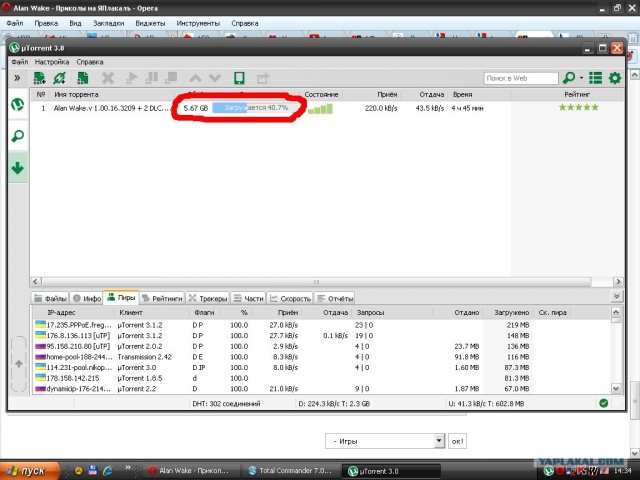This screenshot has width=640, height=480.
Task: Click the Add Torrent toolbar icon
Action: (39, 78)
